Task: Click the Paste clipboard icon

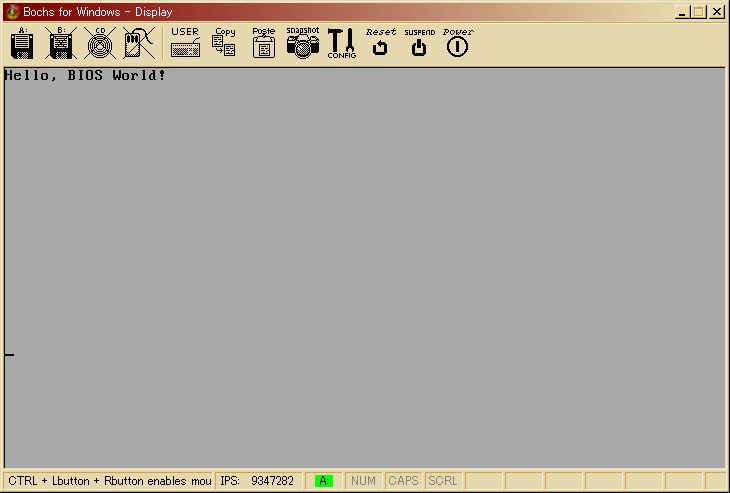Action: point(264,43)
